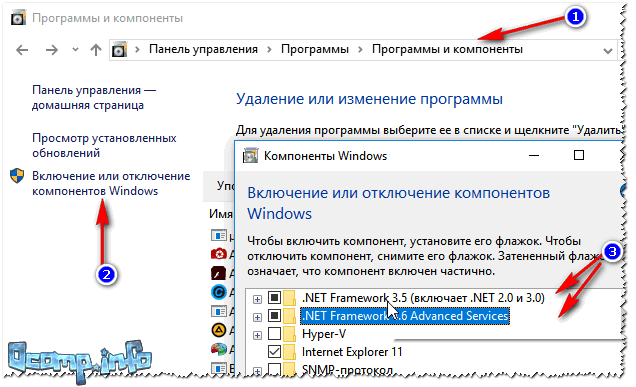Expand .NET Framework 4.6 Advanced Services node
The width and height of the screenshot is (636, 387).
257,317
